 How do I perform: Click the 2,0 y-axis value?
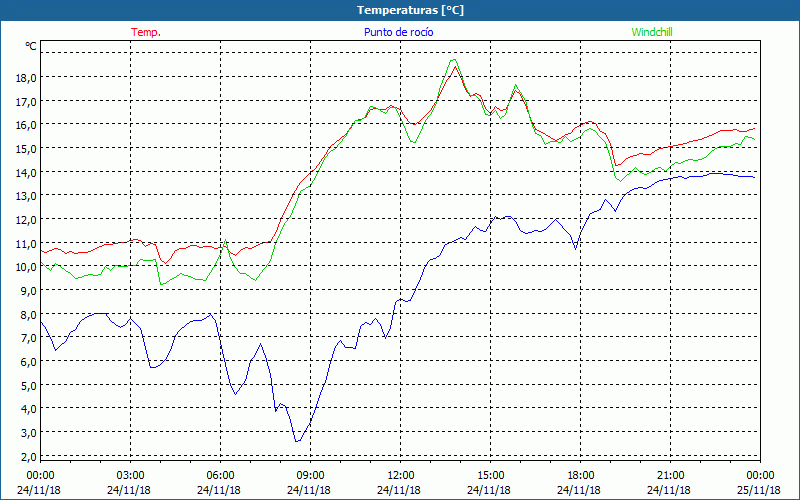pyautogui.click(x=29, y=456)
